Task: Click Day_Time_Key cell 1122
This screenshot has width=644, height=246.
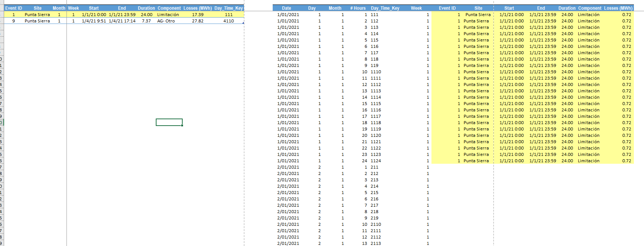Action: [x=376, y=148]
